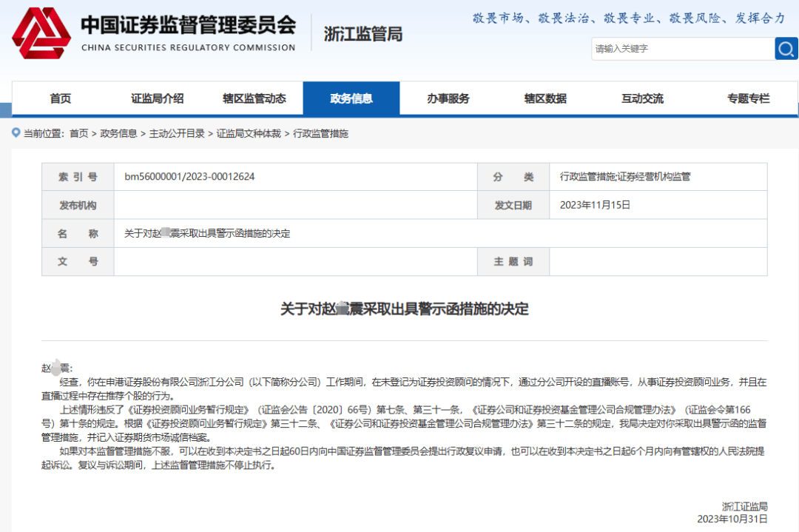Open 证监局文种体裁 breadcrumb link

(249, 134)
